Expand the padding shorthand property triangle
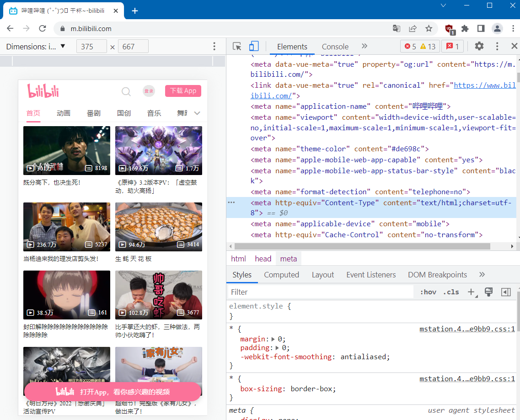The image size is (520, 420). (x=277, y=348)
